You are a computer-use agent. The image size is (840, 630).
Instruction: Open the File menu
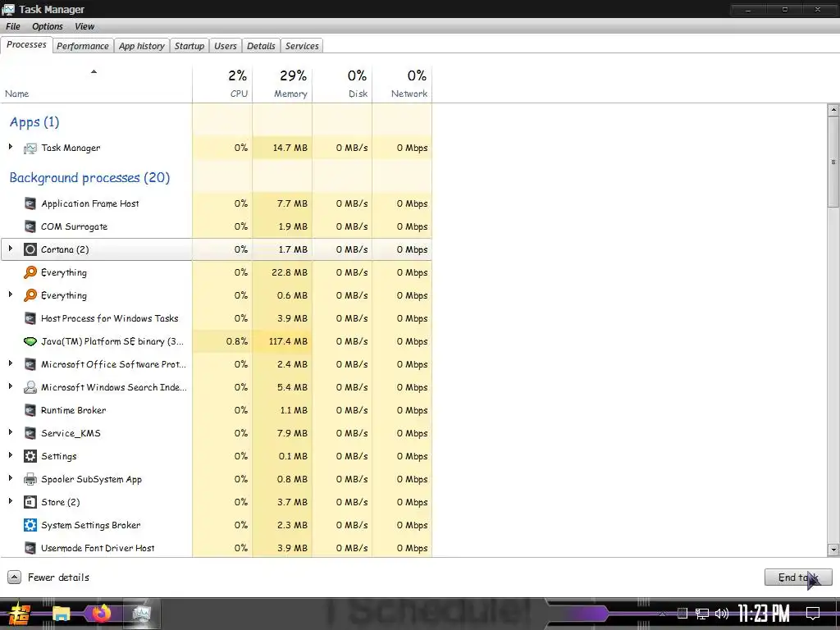13,26
